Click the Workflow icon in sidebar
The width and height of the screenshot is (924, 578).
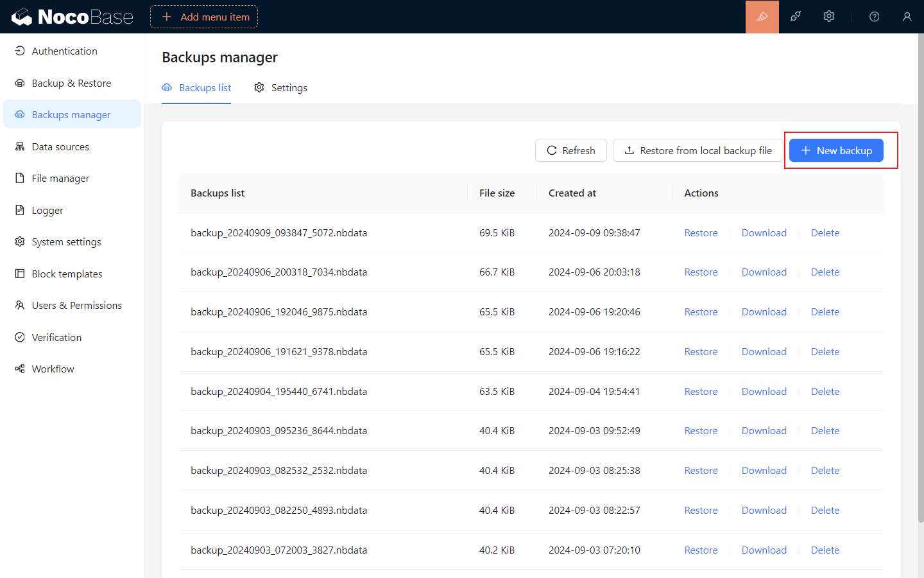click(x=20, y=369)
